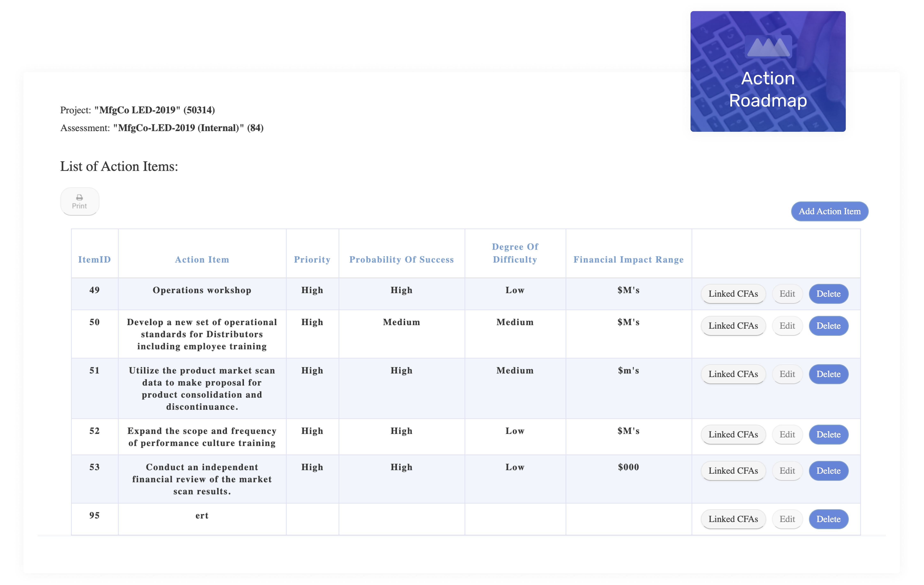Edit item 49 Operations workshop
Screen dimensions: 924x585
click(787, 294)
